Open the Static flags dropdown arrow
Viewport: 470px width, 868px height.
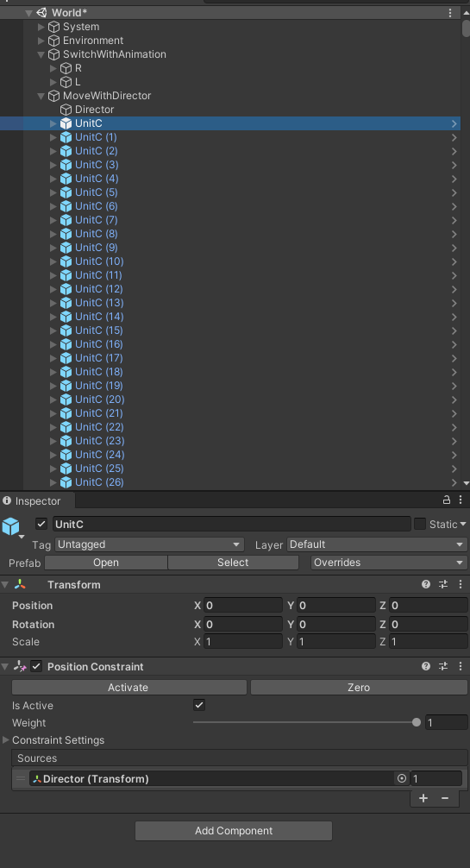[463, 524]
